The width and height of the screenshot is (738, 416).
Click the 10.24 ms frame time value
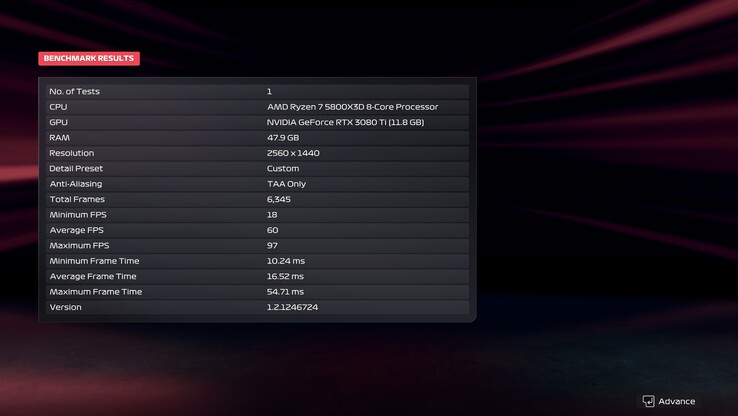(x=285, y=261)
